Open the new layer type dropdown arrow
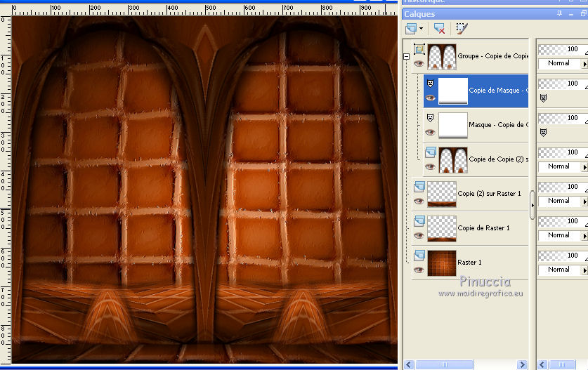Viewport: 588px width, 370px height. pos(422,29)
